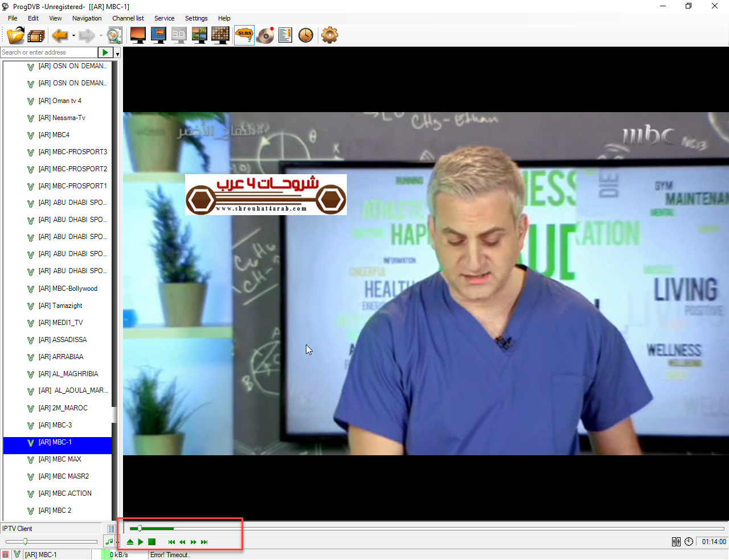
Task: Open the Help menu
Action: 224,18
